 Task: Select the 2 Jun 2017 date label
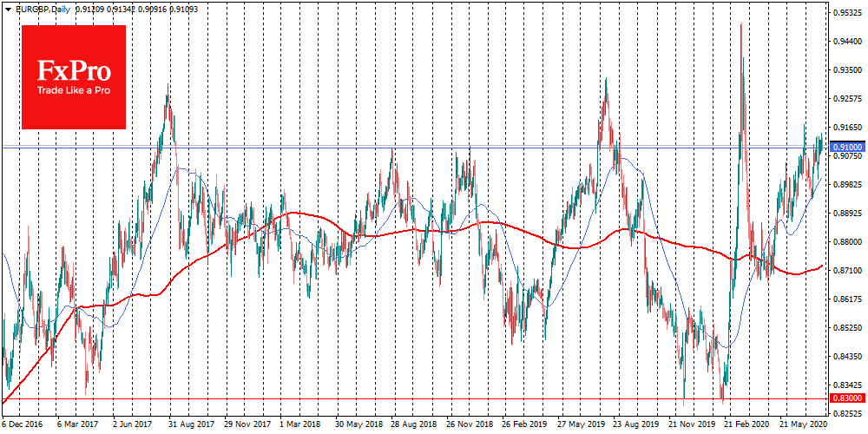coord(135,426)
